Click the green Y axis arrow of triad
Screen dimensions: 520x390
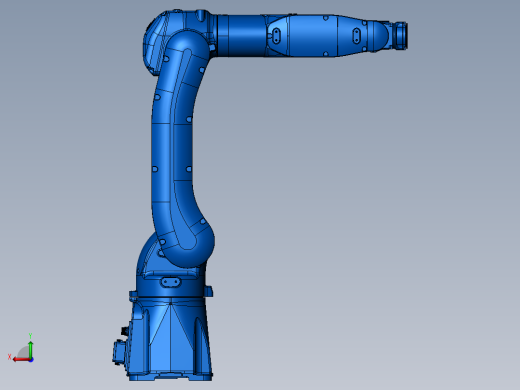click(30, 349)
